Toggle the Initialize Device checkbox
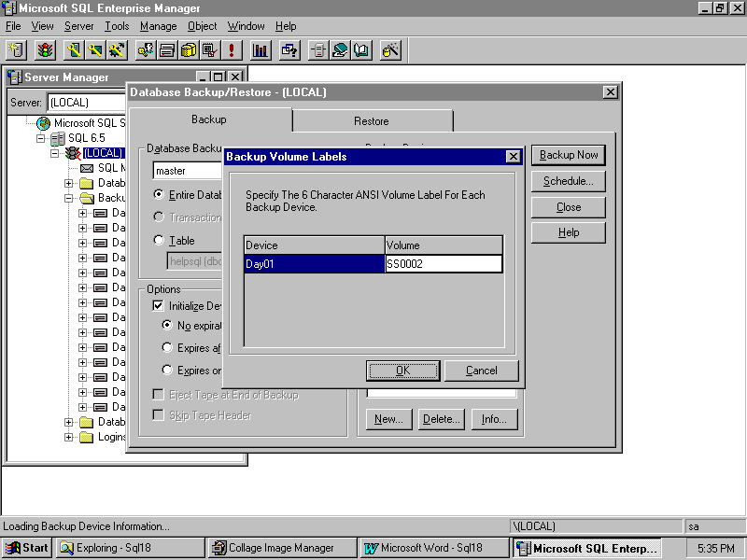The image size is (747, 560). (158, 305)
